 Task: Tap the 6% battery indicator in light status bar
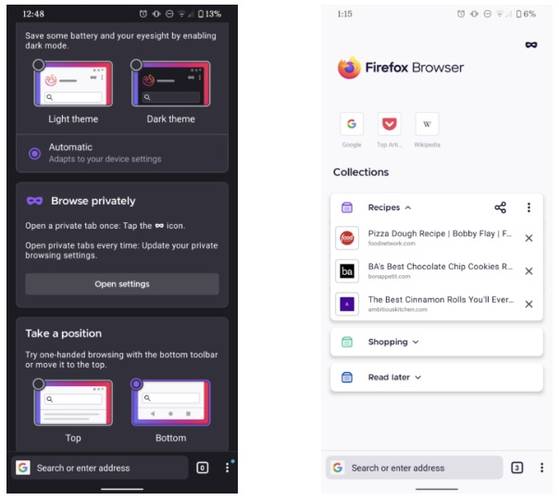pos(526,14)
